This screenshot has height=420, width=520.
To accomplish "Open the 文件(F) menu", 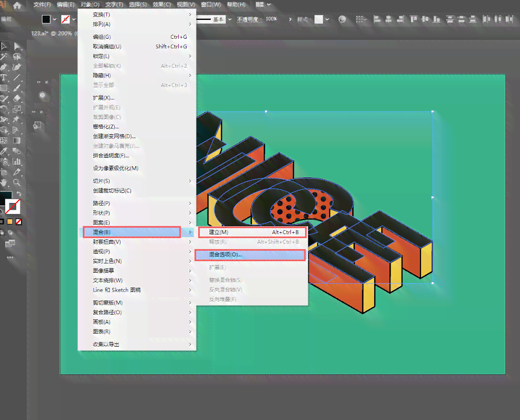I will click(x=42, y=5).
